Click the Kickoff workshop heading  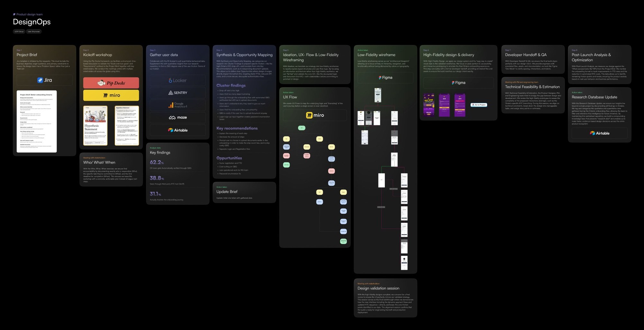[x=97, y=55]
